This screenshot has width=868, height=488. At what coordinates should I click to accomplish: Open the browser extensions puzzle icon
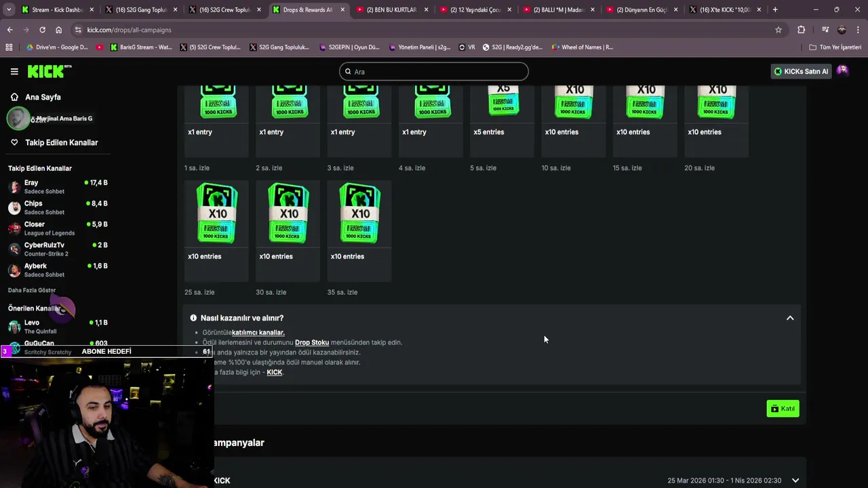click(801, 30)
